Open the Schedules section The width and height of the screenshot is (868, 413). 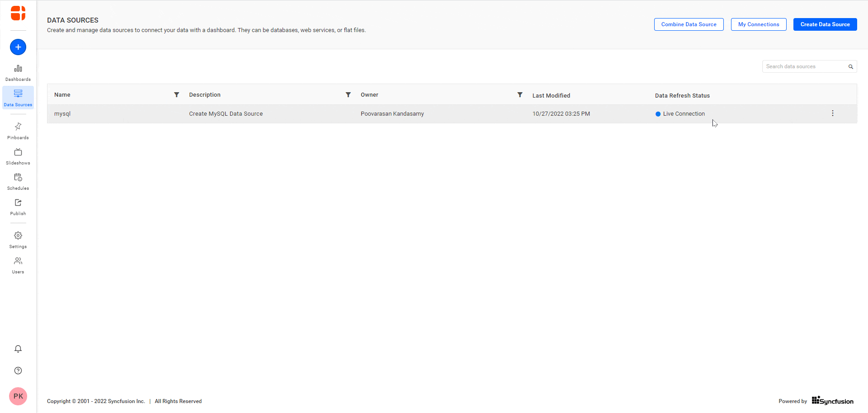[x=18, y=181]
